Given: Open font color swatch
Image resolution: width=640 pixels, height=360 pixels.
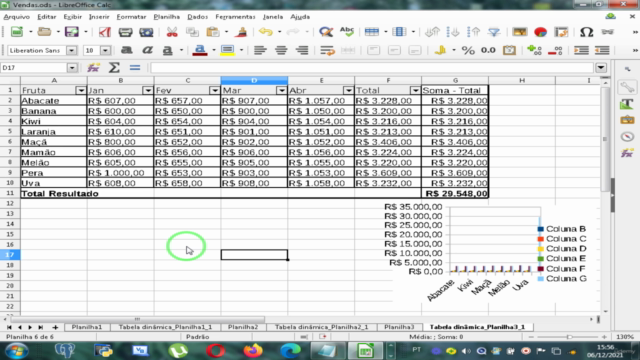Looking at the screenshot, I should tap(200, 50).
